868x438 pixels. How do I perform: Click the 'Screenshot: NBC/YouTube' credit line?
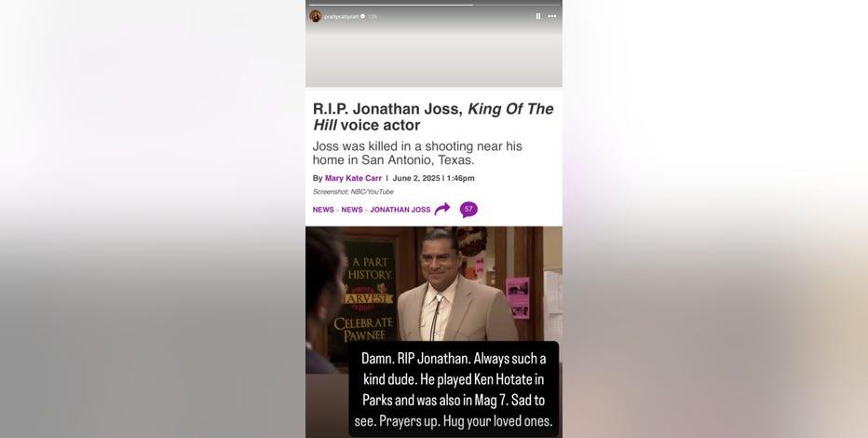[353, 192]
